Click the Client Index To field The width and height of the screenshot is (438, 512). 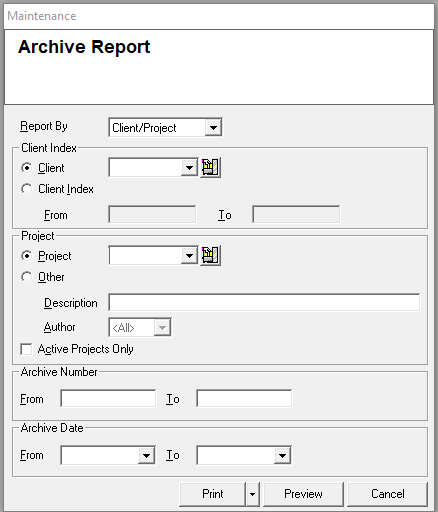pos(296,214)
